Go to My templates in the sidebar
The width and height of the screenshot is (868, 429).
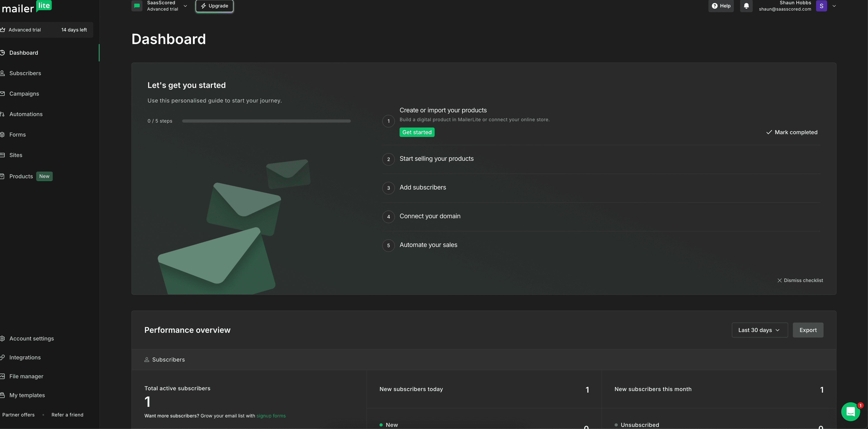(27, 395)
